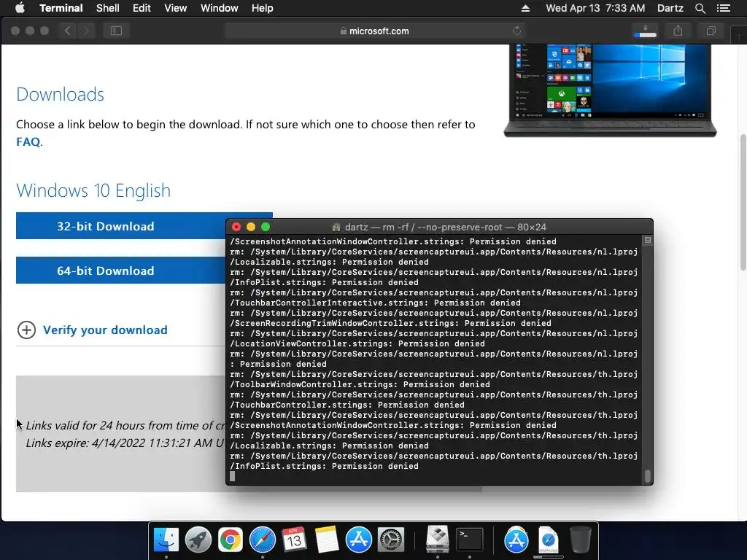
Task: Expand the Verify your download plus icon
Action: pyautogui.click(x=27, y=330)
